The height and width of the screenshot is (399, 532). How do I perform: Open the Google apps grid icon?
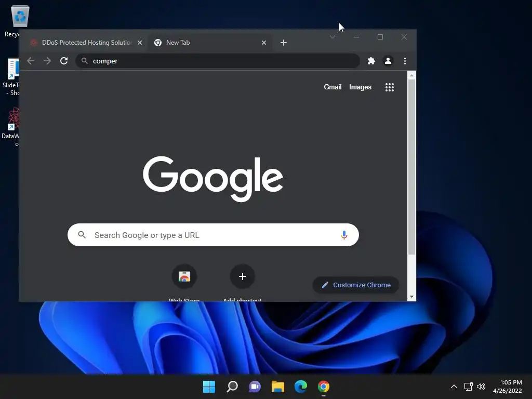pos(390,87)
